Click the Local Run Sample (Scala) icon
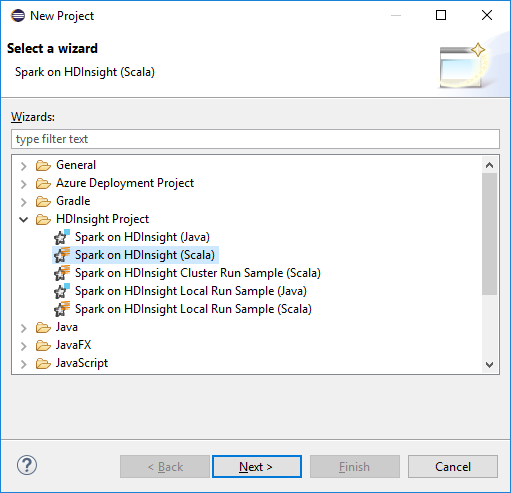Viewport: 511px width, 493px height. [62, 309]
